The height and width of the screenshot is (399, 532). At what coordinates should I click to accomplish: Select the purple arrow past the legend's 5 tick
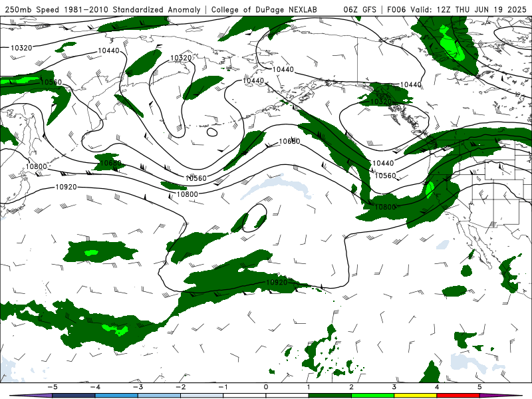501,396
